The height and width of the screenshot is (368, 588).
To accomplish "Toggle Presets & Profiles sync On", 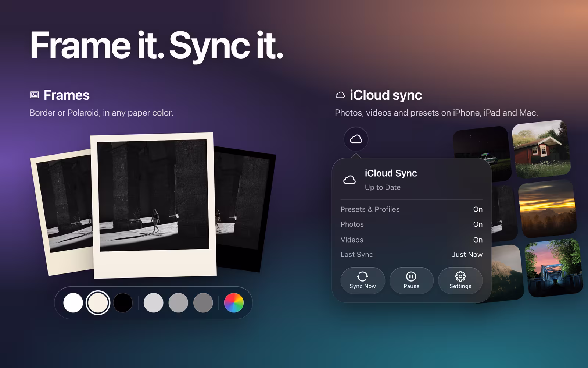I will pos(478,209).
